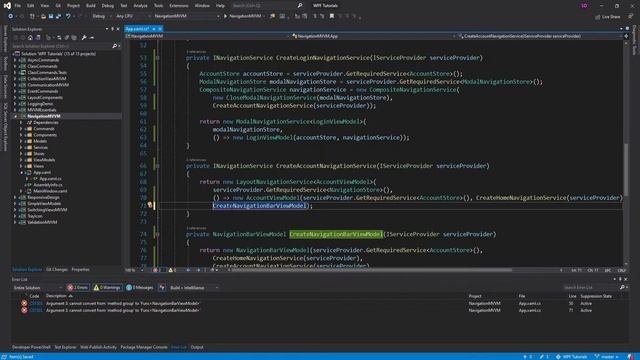Image resolution: width=640 pixels, height=360 pixels.
Task: Collapse the App.xaml node
Action: (x=21, y=173)
